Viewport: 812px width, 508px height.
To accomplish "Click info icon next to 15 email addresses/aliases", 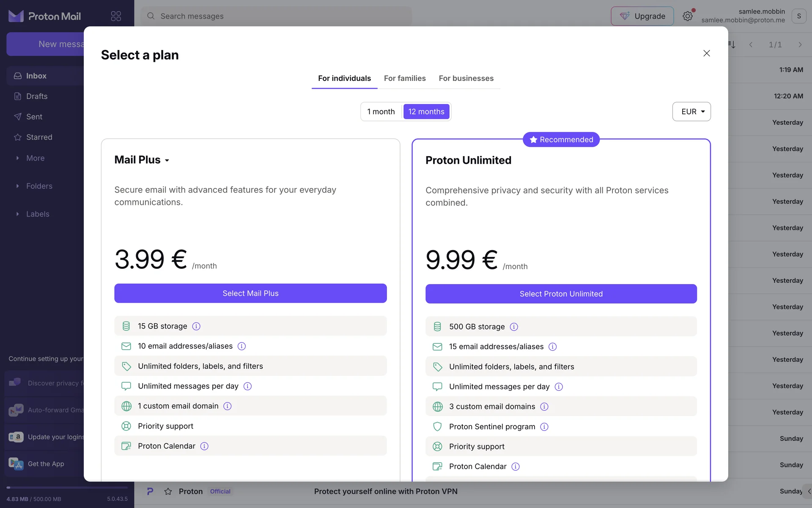I will [x=552, y=347].
